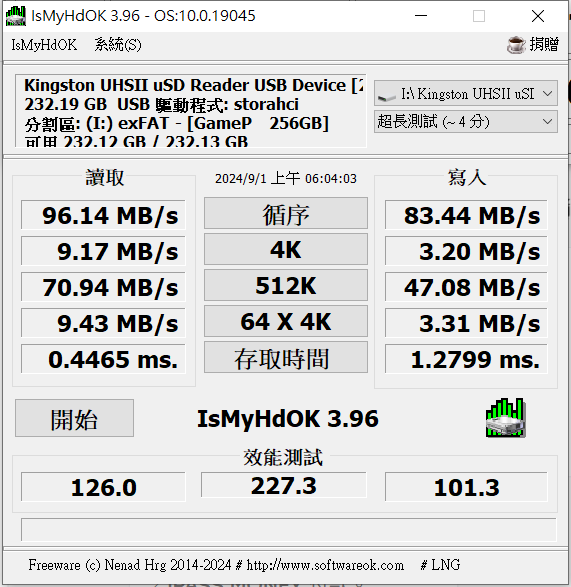Click the 循序 sequential test button
This screenshot has height=587, width=571.
click(x=286, y=214)
